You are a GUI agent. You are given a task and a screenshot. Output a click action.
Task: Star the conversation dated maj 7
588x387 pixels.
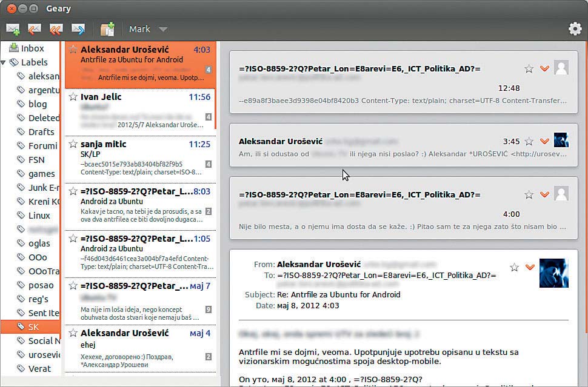pyautogui.click(x=73, y=286)
